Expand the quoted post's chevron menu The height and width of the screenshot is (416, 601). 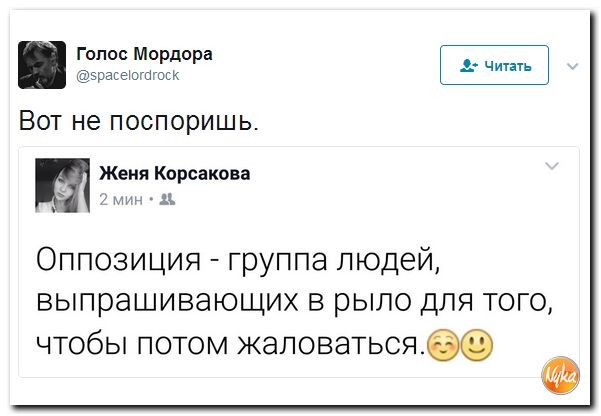(552, 166)
